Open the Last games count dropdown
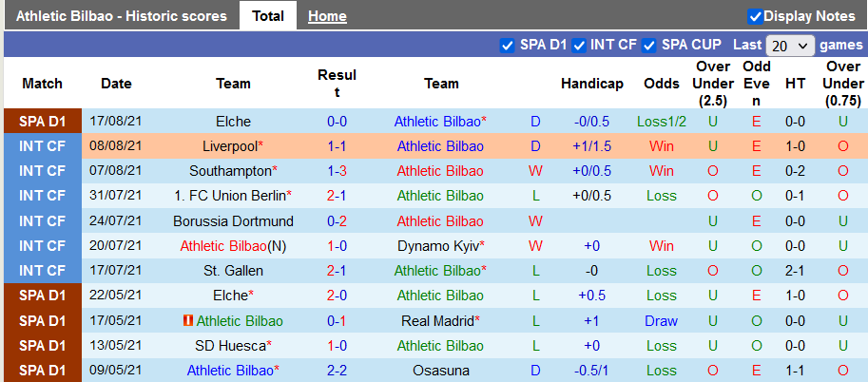 (791, 46)
